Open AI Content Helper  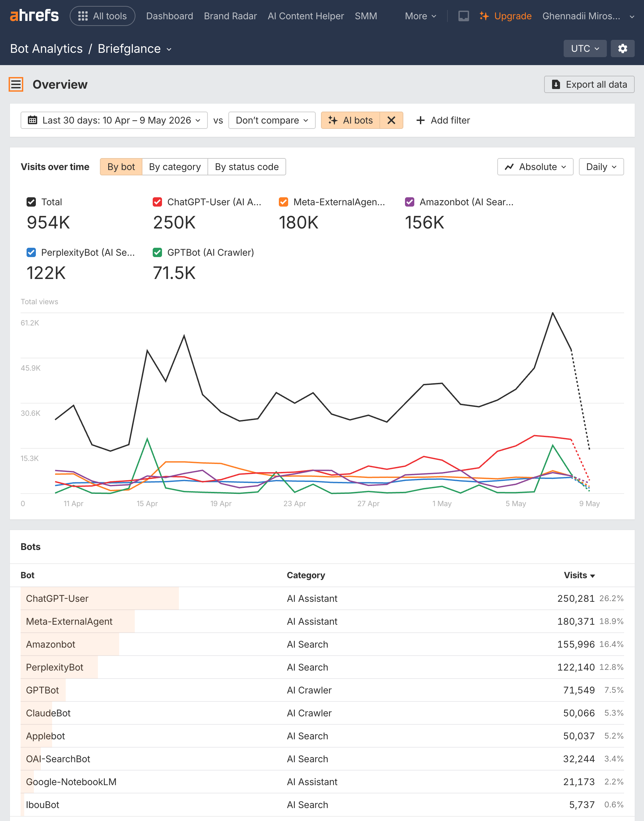305,16
